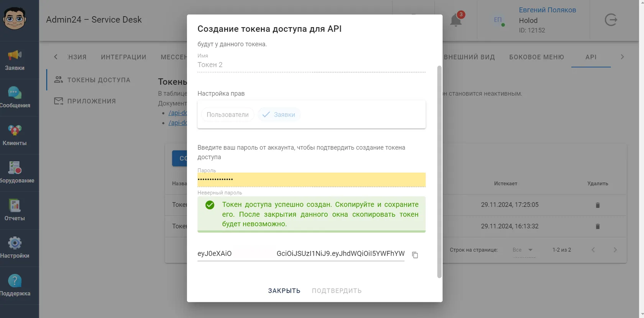Open Сообщения chat icon in sidebar
The height and width of the screenshot is (318, 644).
coord(15,93)
